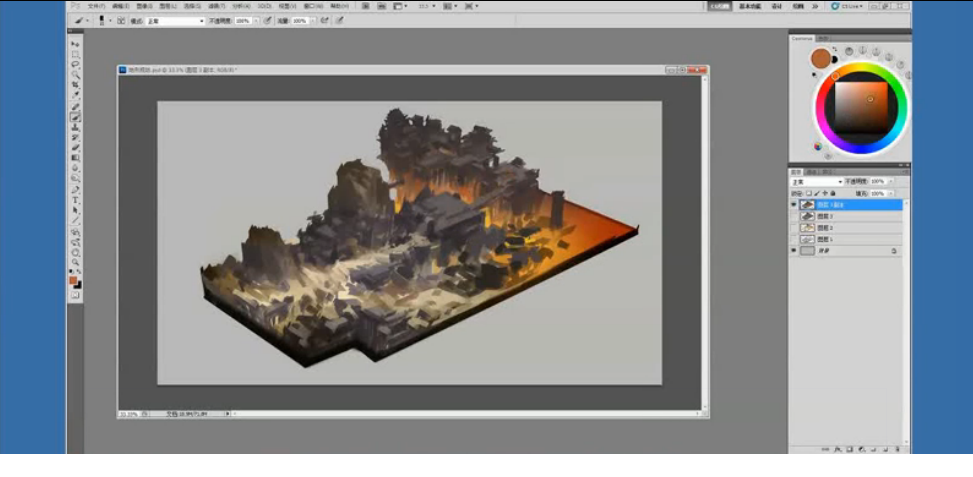Open the brush preset picker arrow

[110, 20]
